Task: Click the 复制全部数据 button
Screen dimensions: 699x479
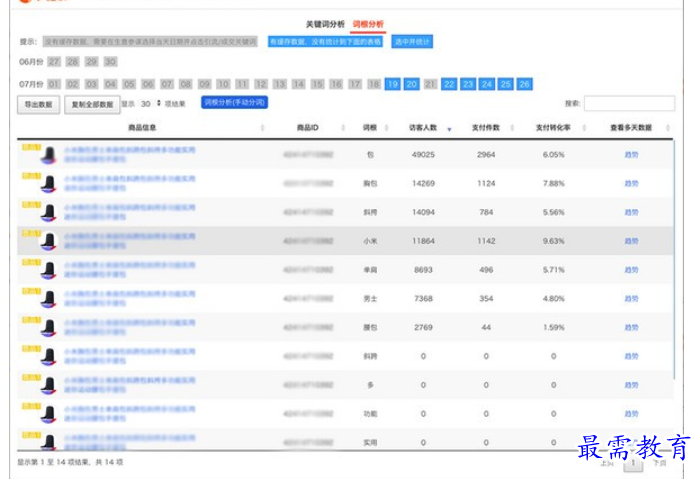Action: [91, 103]
